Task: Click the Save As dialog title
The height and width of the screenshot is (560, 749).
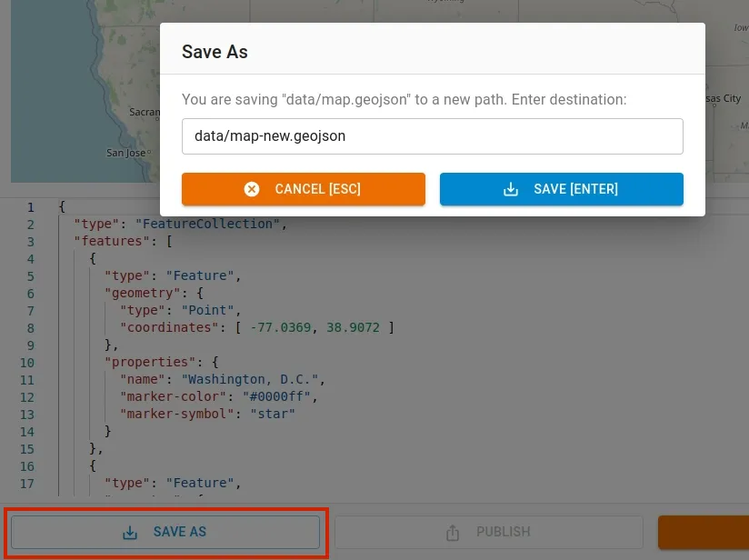Action: 215,52
